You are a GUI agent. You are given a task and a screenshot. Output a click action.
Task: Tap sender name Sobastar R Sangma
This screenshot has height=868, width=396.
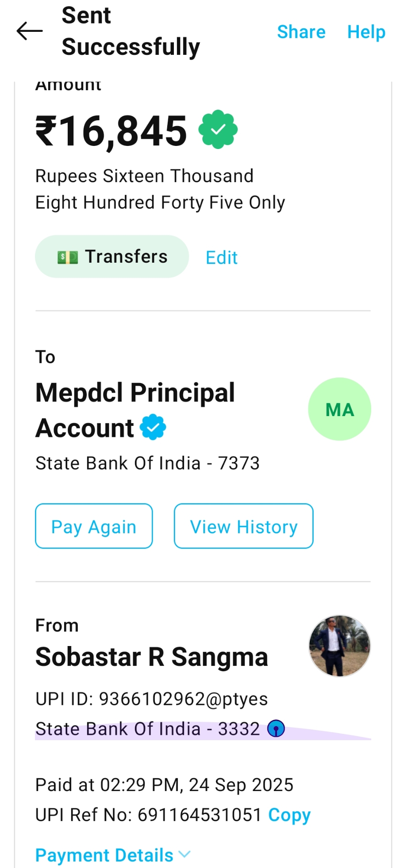coord(152,657)
